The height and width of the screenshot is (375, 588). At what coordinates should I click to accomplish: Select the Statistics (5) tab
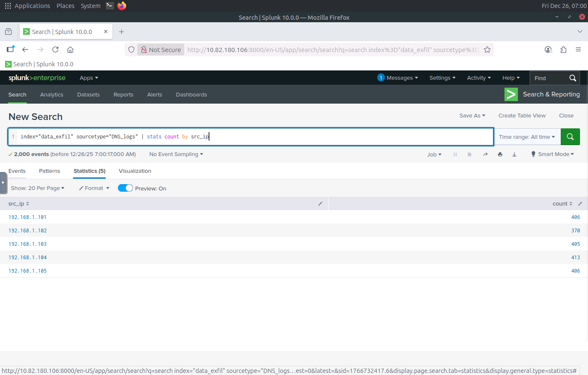tap(89, 171)
